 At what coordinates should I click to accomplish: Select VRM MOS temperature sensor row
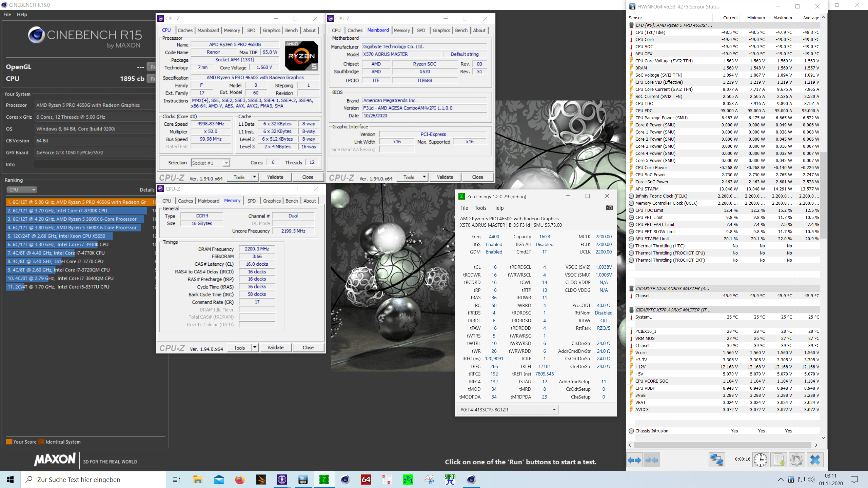point(724,338)
